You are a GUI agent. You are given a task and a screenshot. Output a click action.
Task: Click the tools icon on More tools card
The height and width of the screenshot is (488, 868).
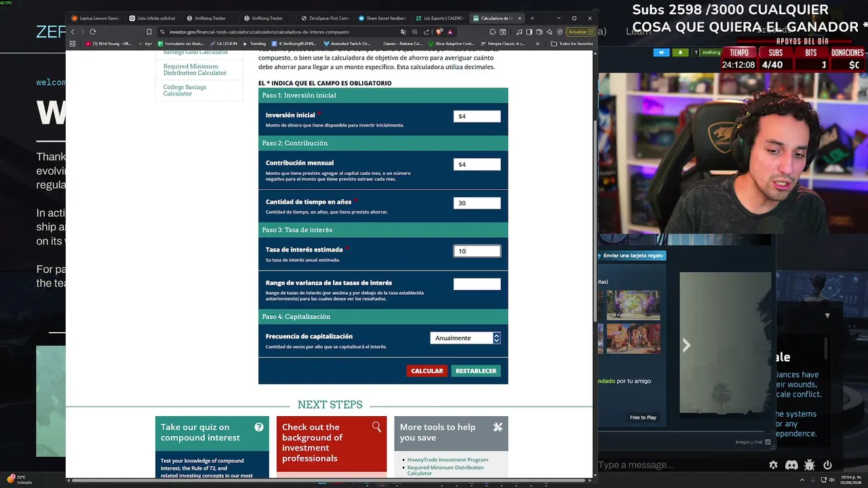click(498, 427)
